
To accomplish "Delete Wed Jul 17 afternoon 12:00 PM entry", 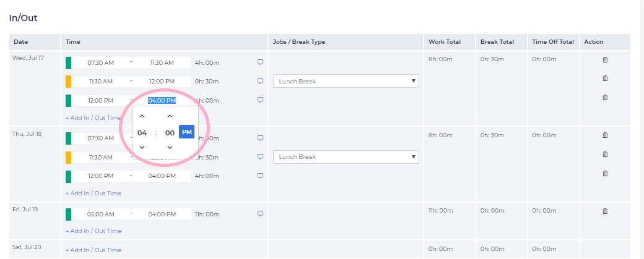I will (605, 98).
